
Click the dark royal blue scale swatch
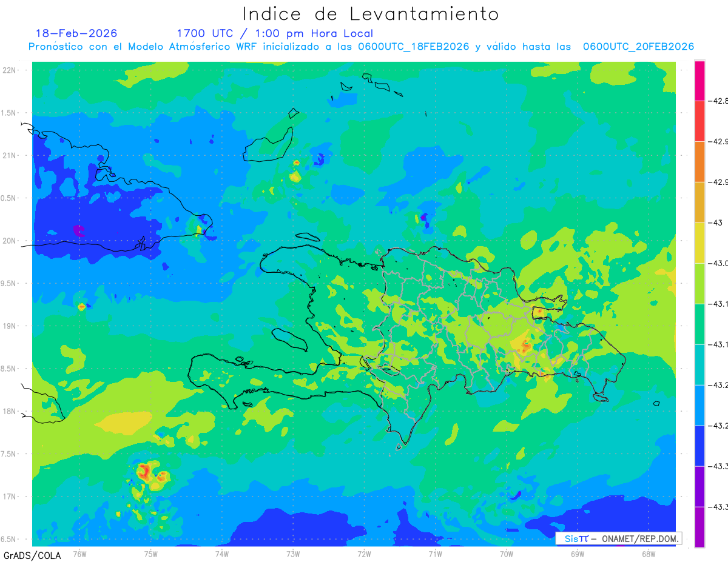click(699, 446)
